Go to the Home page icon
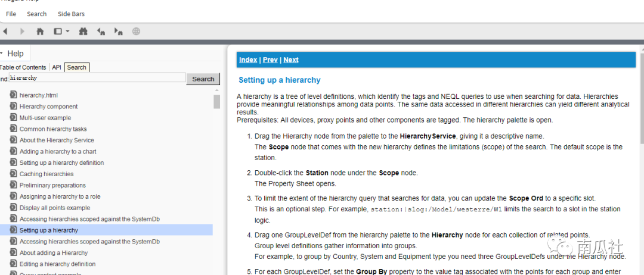Image resolution: width=644 pixels, height=275 pixels. [40, 32]
